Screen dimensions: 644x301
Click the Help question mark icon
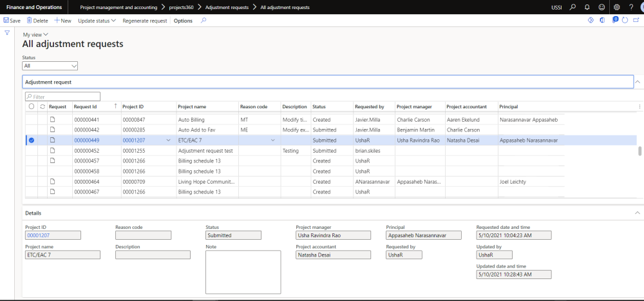tap(630, 7)
